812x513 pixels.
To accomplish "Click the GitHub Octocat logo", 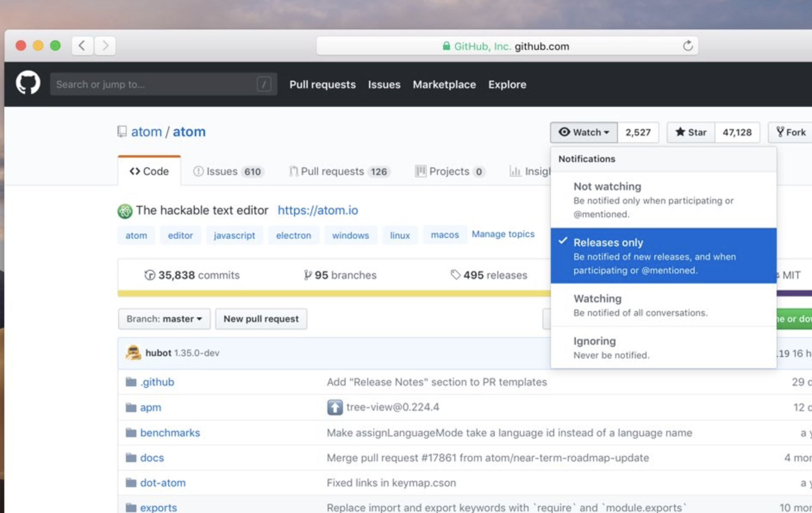I will pyautogui.click(x=28, y=83).
